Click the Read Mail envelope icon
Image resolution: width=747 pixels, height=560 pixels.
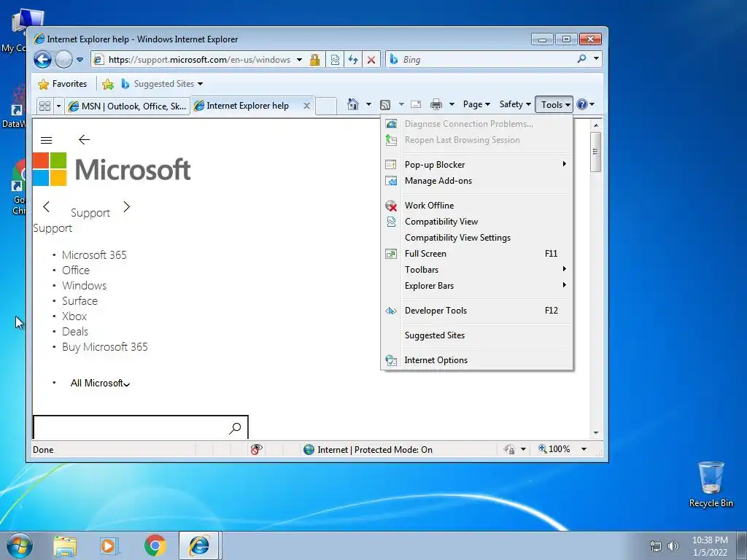[x=416, y=104]
